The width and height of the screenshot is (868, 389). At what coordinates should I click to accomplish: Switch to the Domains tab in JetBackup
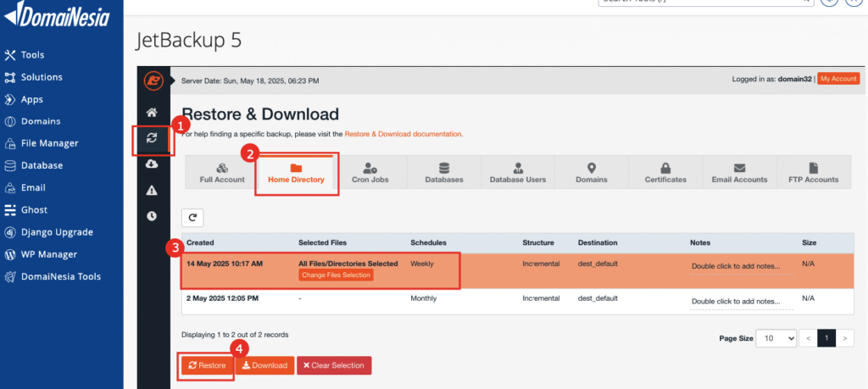[x=592, y=173]
